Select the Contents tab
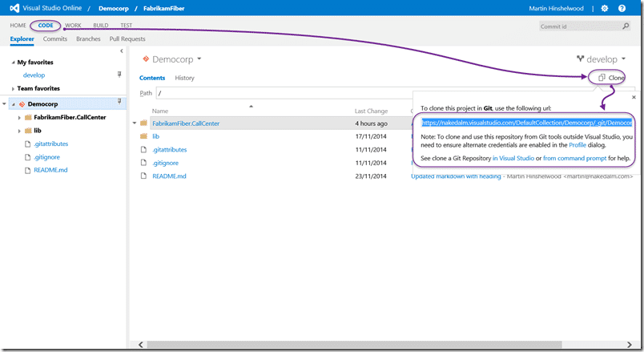This screenshot has height=352, width=644. coord(152,78)
